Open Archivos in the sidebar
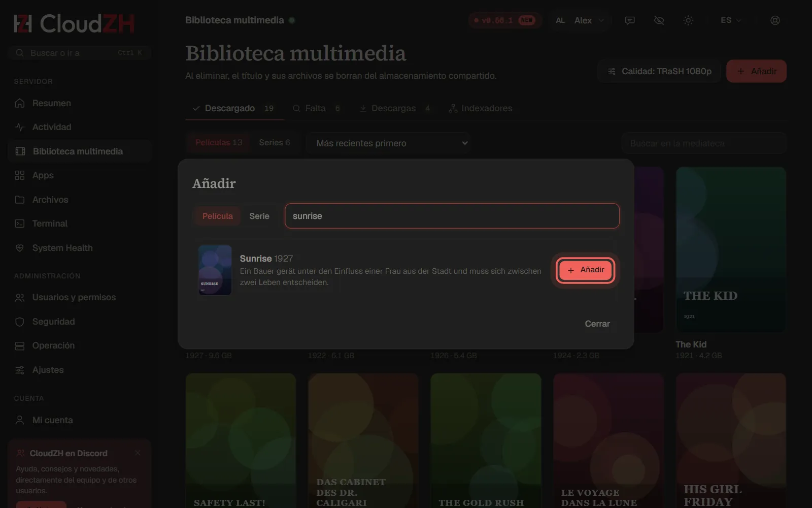 tap(80, 200)
